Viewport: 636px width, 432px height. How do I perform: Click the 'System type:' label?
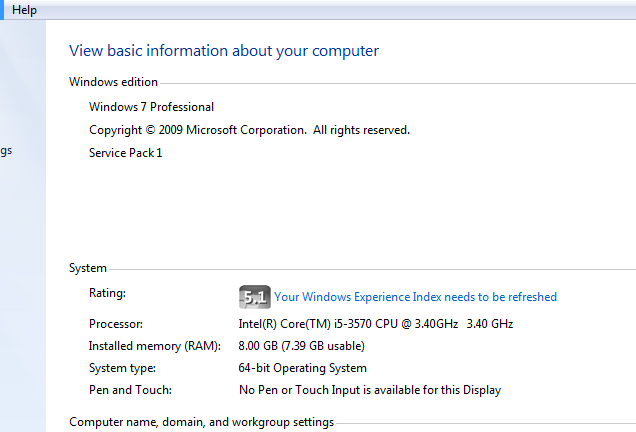[122, 368]
